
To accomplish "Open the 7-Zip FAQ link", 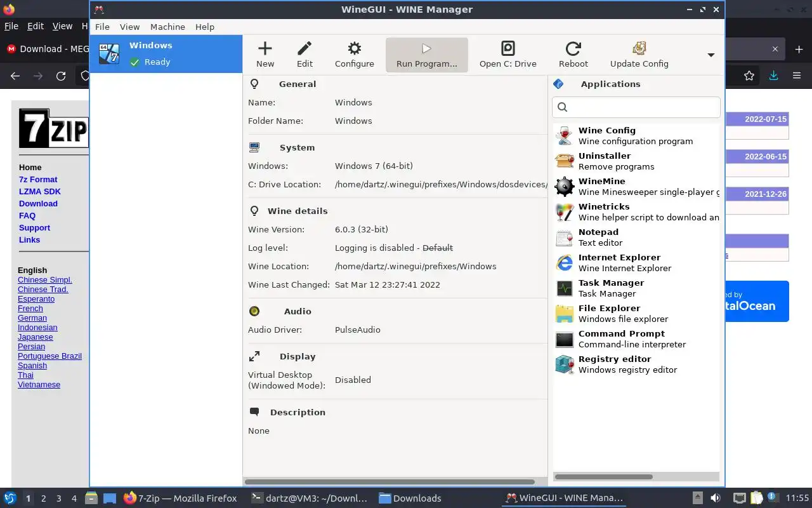I will tap(27, 215).
